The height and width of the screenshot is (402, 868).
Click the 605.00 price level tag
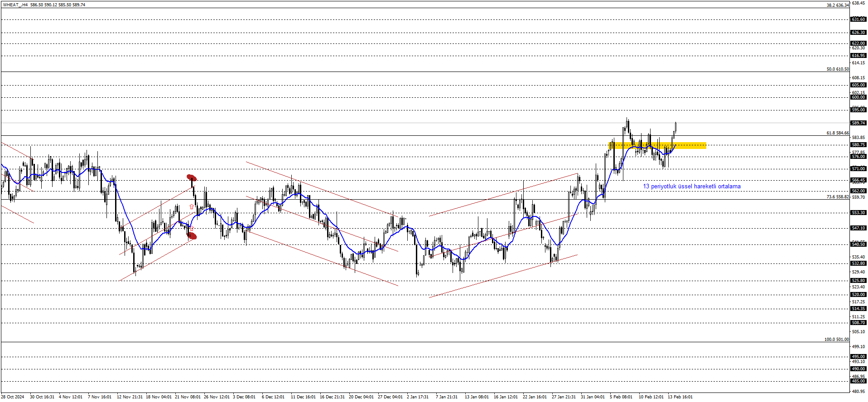[x=858, y=85]
